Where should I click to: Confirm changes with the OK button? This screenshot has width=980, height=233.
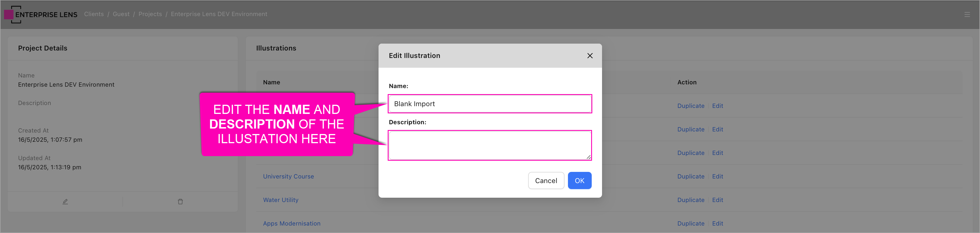point(579,180)
